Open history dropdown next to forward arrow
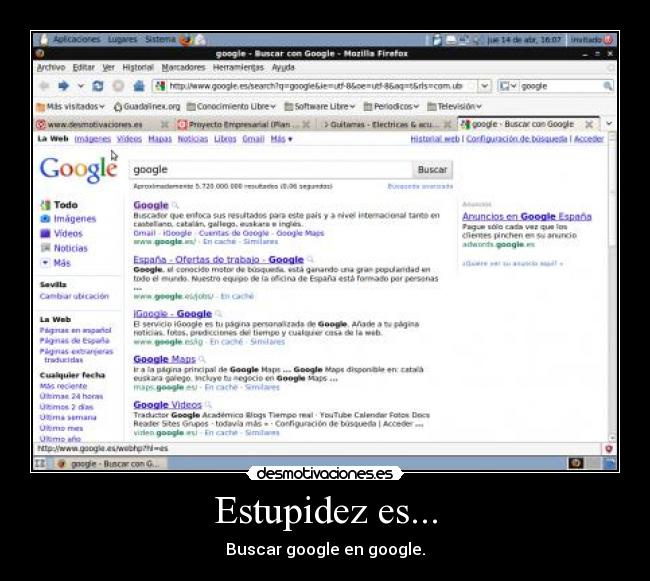This screenshot has width=650, height=581. [80, 86]
